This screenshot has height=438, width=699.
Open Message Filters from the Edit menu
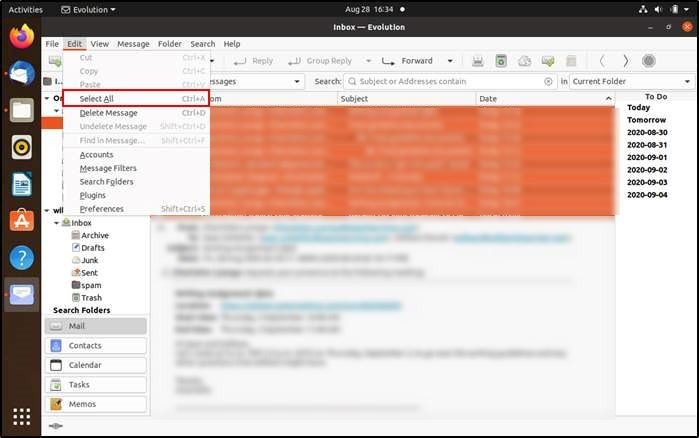pos(136,168)
